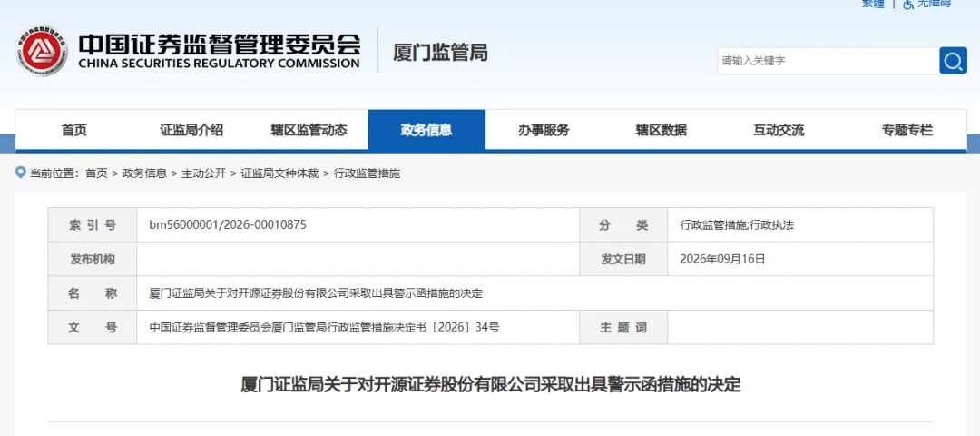Open the 互动交流 navigation tab
The width and height of the screenshot is (980, 436).
click(x=779, y=130)
